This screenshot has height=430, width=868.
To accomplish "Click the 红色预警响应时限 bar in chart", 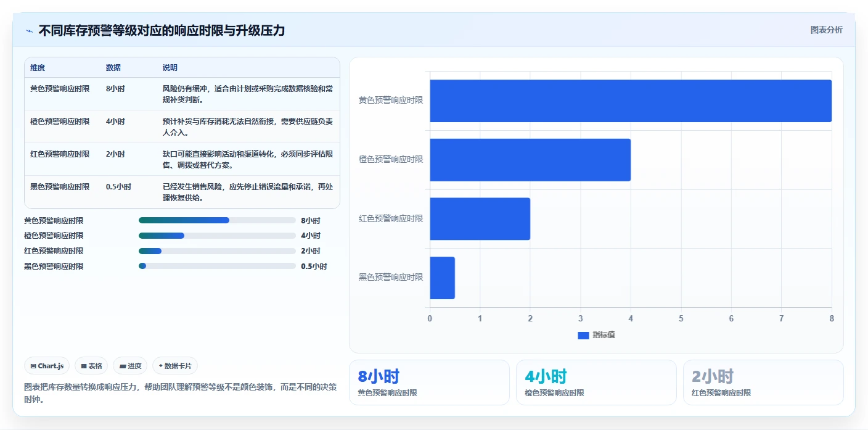I will 480,218.
